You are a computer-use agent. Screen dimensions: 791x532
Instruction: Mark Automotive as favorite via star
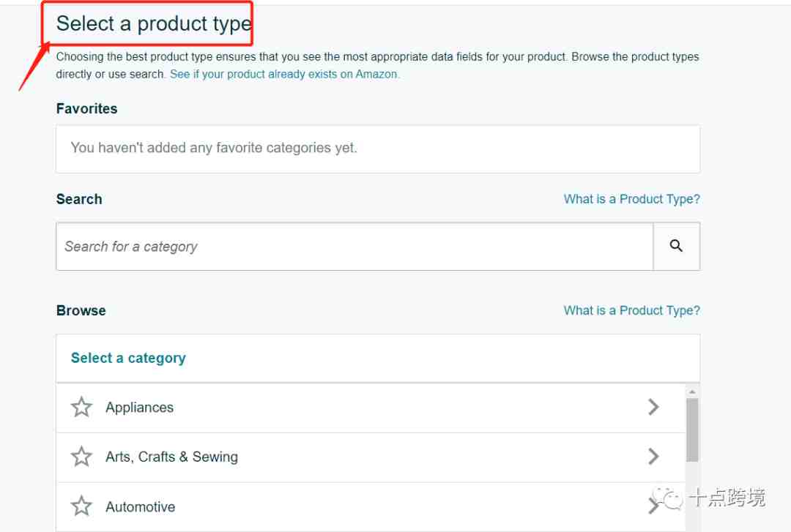(x=81, y=506)
